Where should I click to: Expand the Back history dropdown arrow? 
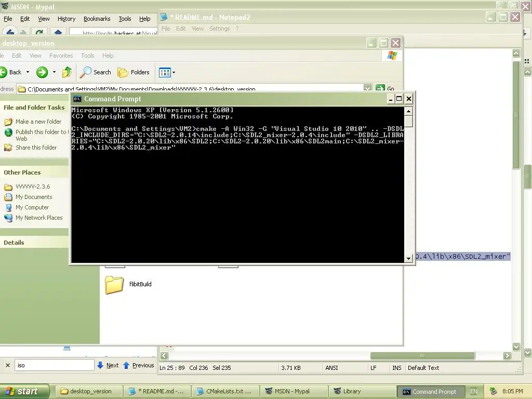28,72
